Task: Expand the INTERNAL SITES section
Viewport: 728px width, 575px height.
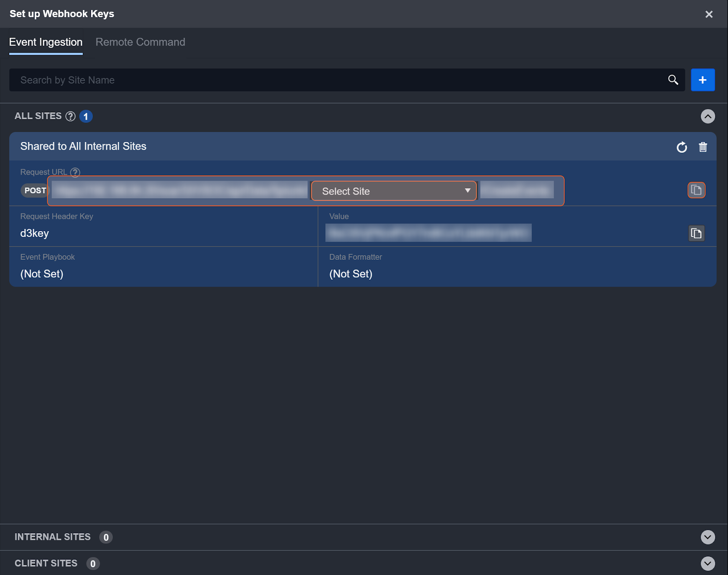Action: [x=708, y=537]
